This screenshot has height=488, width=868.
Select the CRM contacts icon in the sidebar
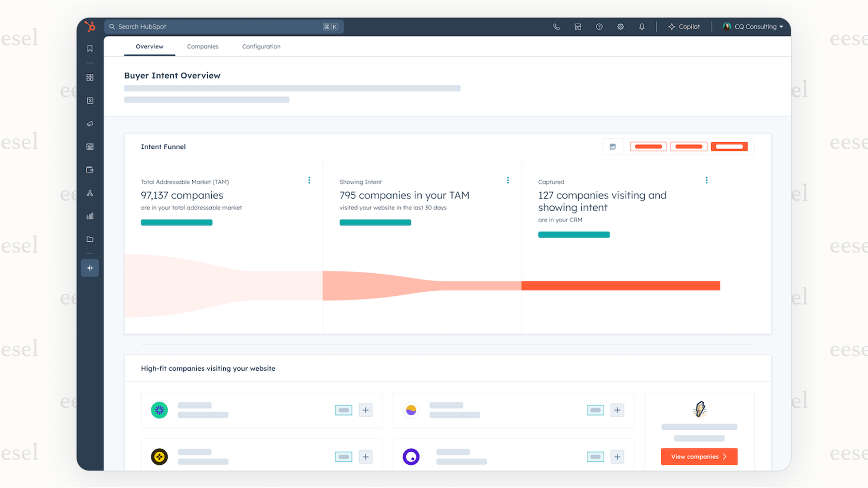(x=90, y=101)
